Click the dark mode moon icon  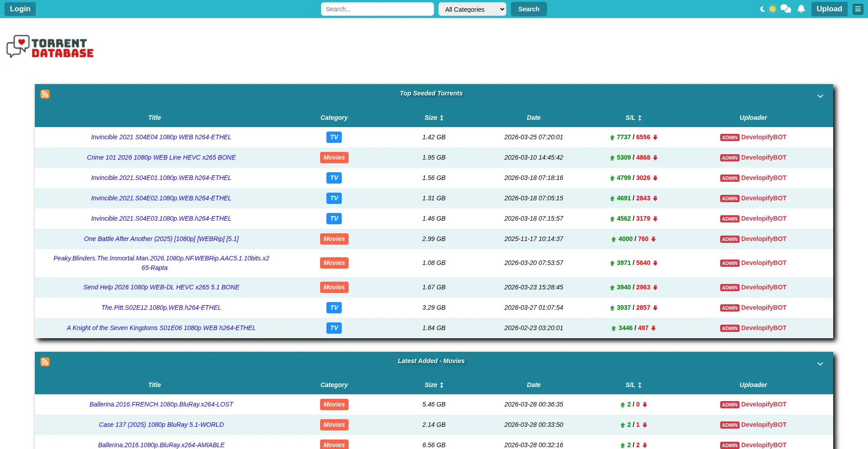click(763, 9)
